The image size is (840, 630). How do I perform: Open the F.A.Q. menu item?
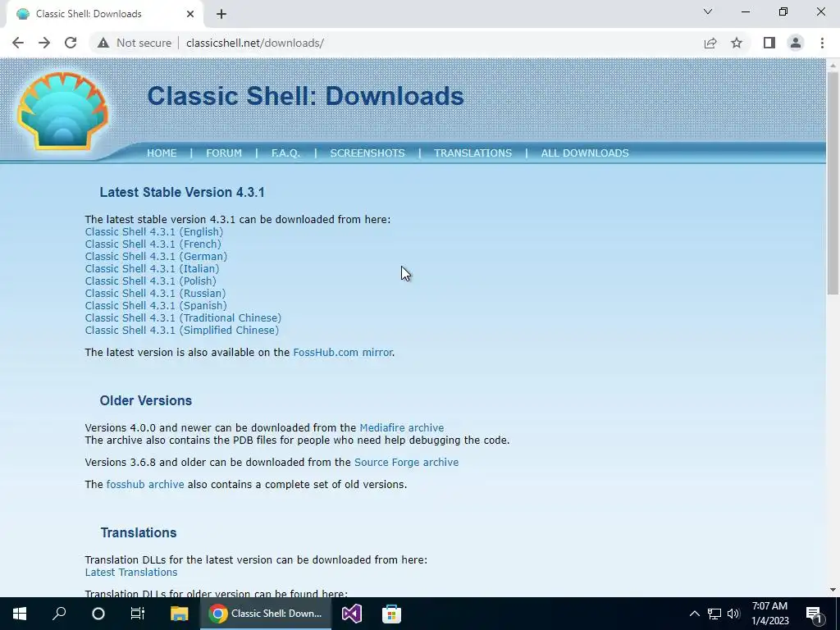coord(285,153)
